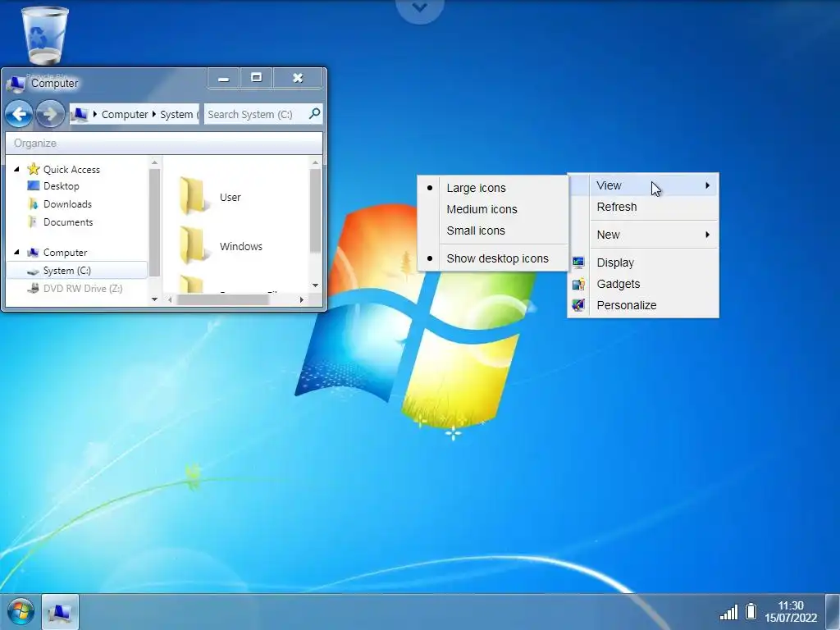Viewport: 840px width, 630px height.
Task: Choose Refresh from context menu
Action: (x=617, y=207)
